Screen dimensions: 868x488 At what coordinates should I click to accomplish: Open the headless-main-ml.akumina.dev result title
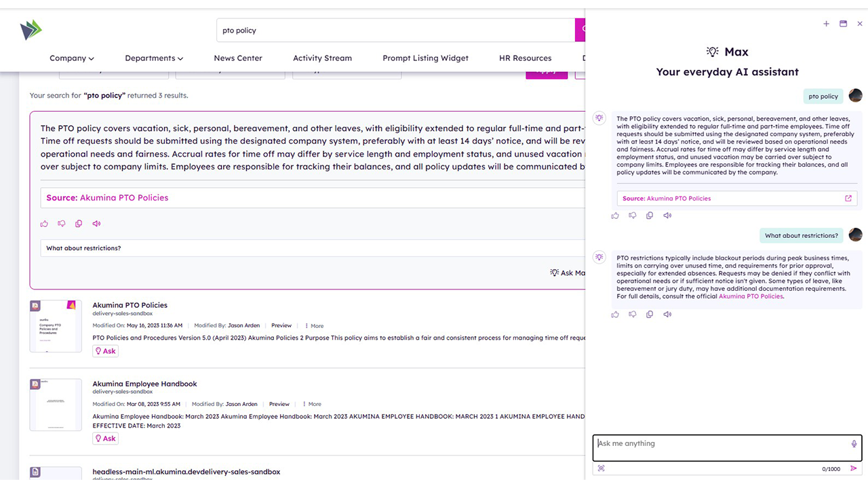(x=186, y=472)
